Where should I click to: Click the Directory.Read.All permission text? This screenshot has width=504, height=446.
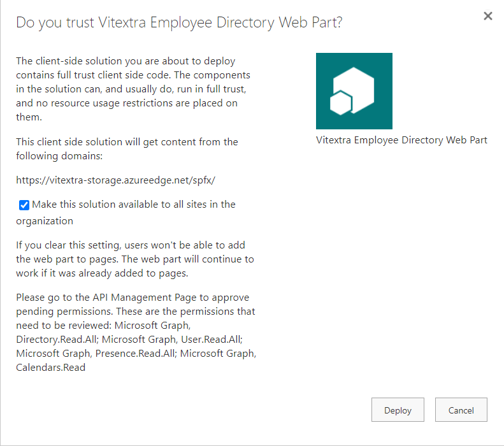[57, 340]
